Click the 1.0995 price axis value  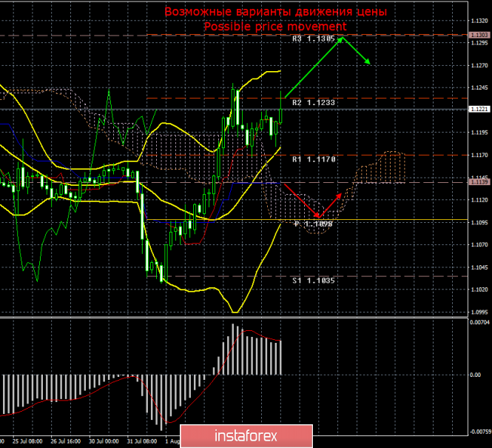pos(479,312)
